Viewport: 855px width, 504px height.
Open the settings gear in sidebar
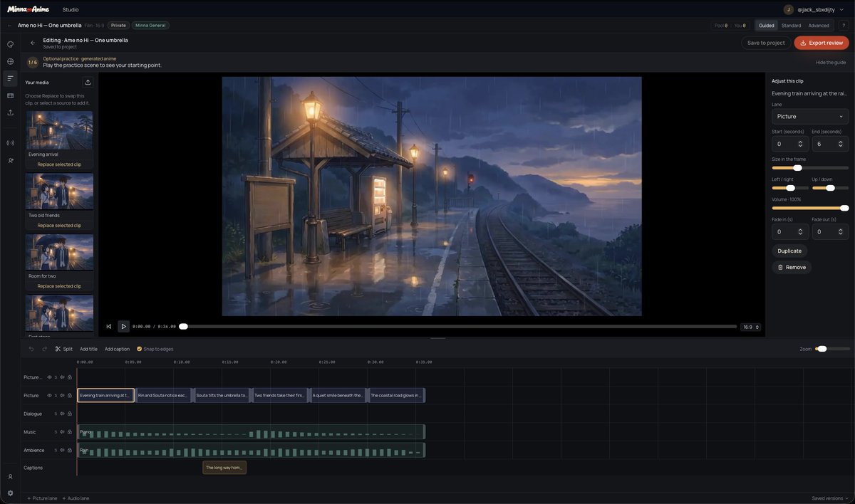tap(10, 493)
